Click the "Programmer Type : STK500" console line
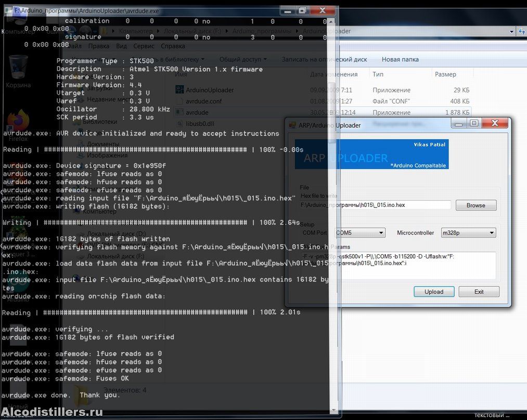This screenshot has height=420, width=527. 105,61
